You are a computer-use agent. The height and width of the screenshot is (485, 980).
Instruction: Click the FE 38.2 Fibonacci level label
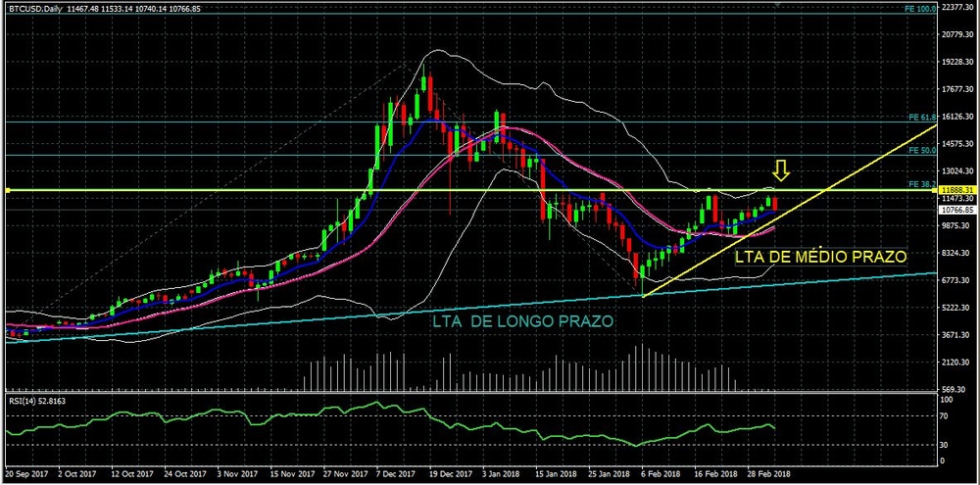(x=922, y=184)
